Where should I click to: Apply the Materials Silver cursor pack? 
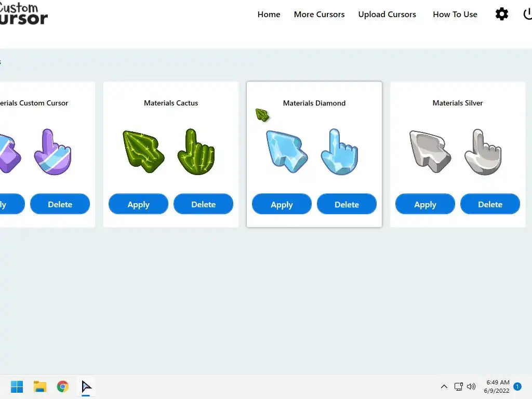click(425, 204)
